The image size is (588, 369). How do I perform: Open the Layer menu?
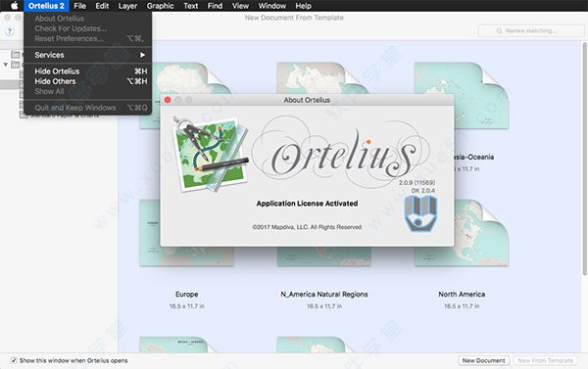pyautogui.click(x=127, y=6)
